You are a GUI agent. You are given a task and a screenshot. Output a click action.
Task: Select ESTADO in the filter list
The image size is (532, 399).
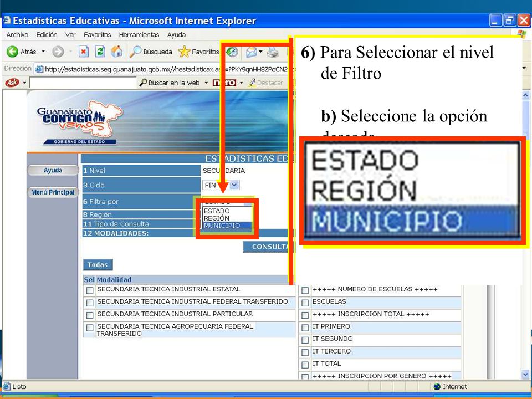tap(227, 211)
